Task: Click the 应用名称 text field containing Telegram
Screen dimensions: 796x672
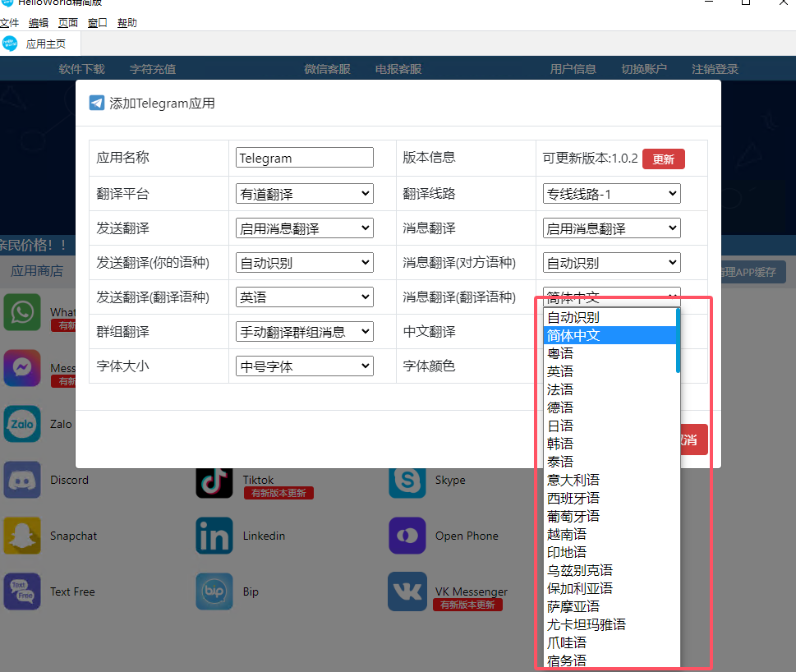Action: 304,158
